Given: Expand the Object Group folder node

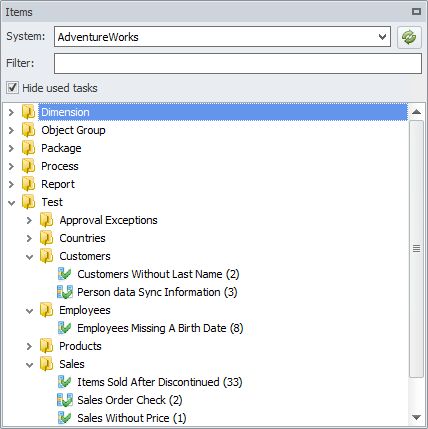Looking at the screenshot, I should coord(11,130).
